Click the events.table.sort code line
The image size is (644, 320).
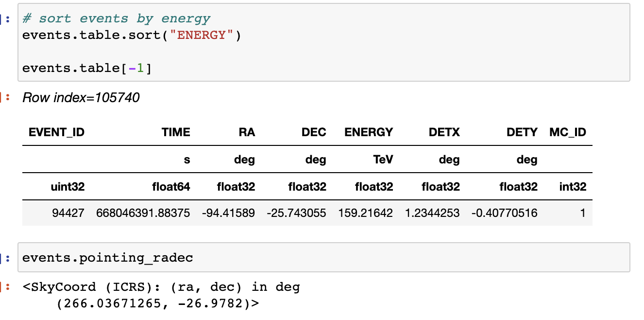tap(131, 36)
